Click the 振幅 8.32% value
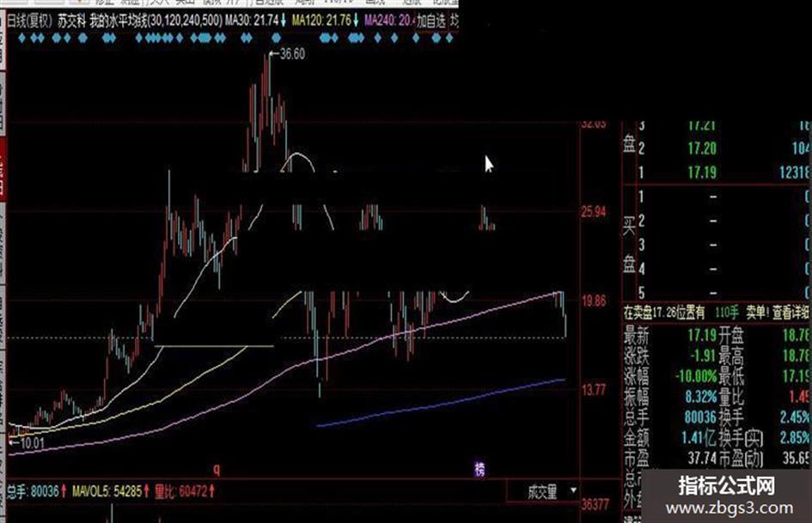 click(700, 397)
